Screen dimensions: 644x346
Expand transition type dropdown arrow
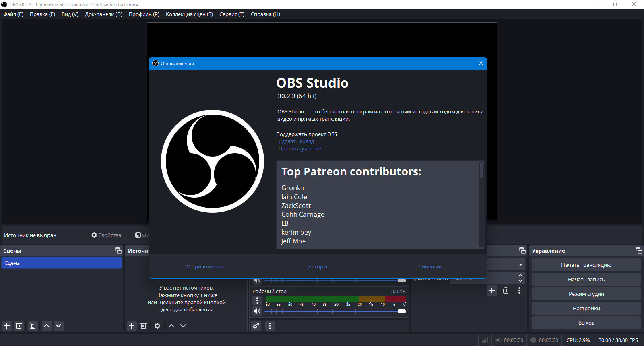point(520,264)
